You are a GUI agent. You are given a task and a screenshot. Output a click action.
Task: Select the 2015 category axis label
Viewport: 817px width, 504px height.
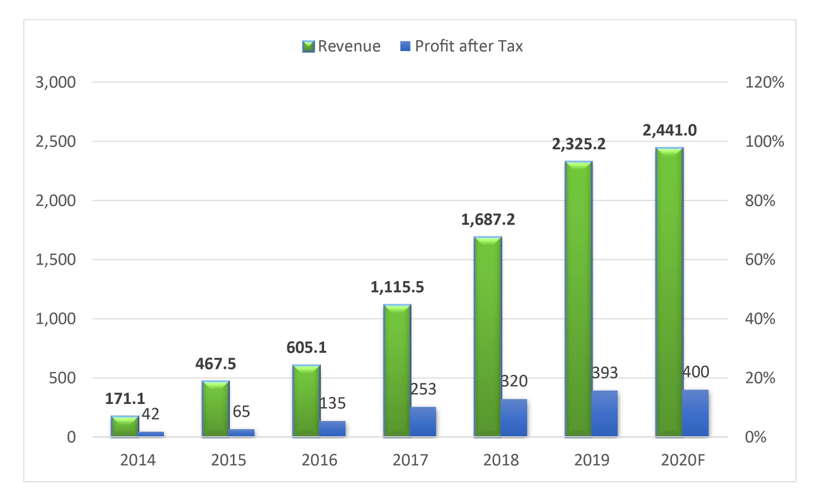pos(229,460)
